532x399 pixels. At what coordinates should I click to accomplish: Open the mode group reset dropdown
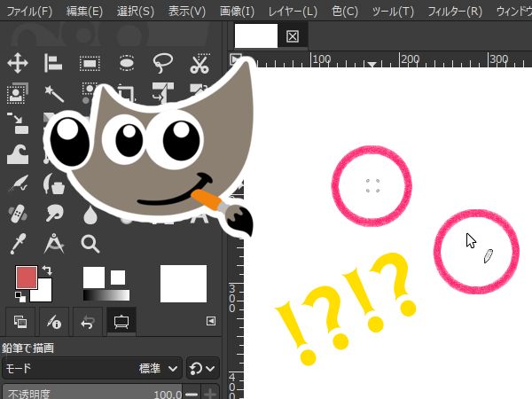click(x=202, y=368)
